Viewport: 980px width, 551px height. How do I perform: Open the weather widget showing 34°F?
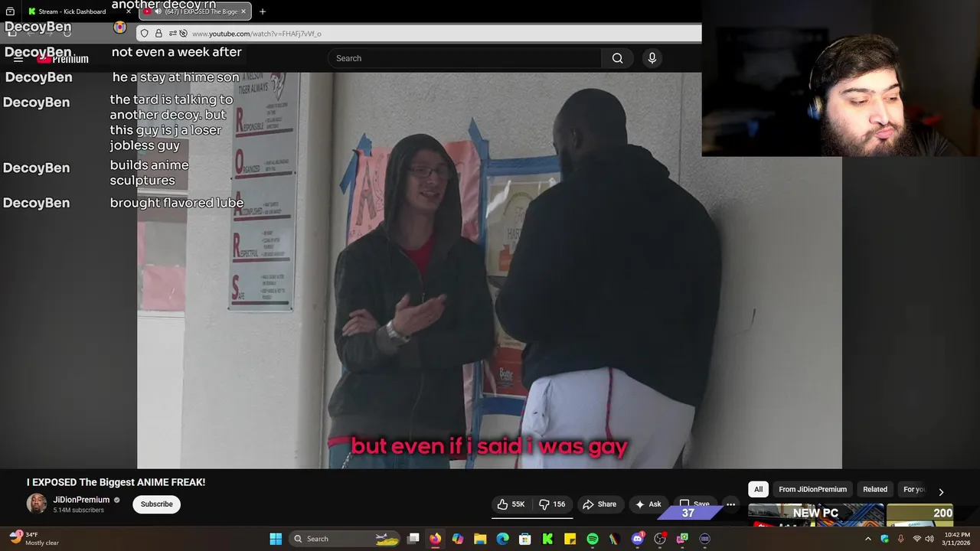click(x=33, y=539)
